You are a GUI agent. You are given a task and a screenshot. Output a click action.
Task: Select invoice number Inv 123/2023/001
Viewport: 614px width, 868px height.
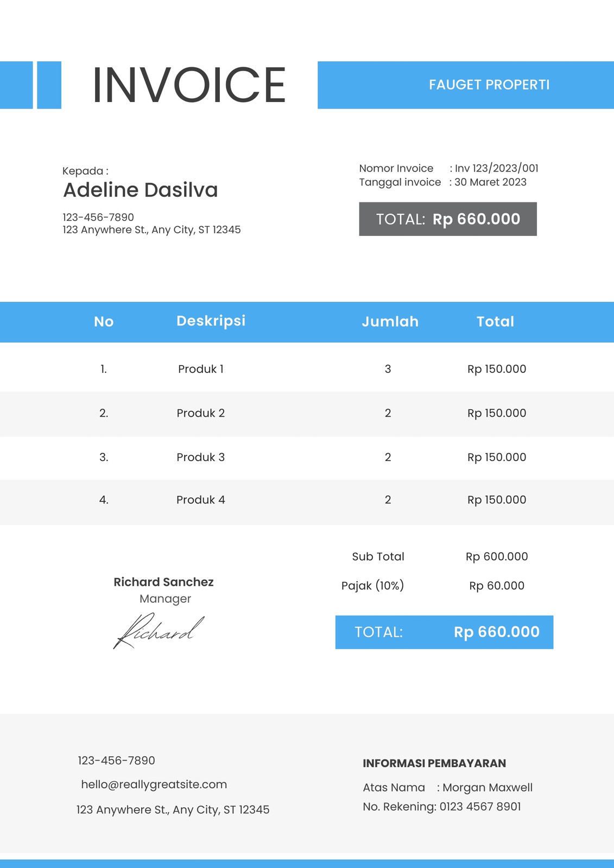pyautogui.click(x=497, y=168)
